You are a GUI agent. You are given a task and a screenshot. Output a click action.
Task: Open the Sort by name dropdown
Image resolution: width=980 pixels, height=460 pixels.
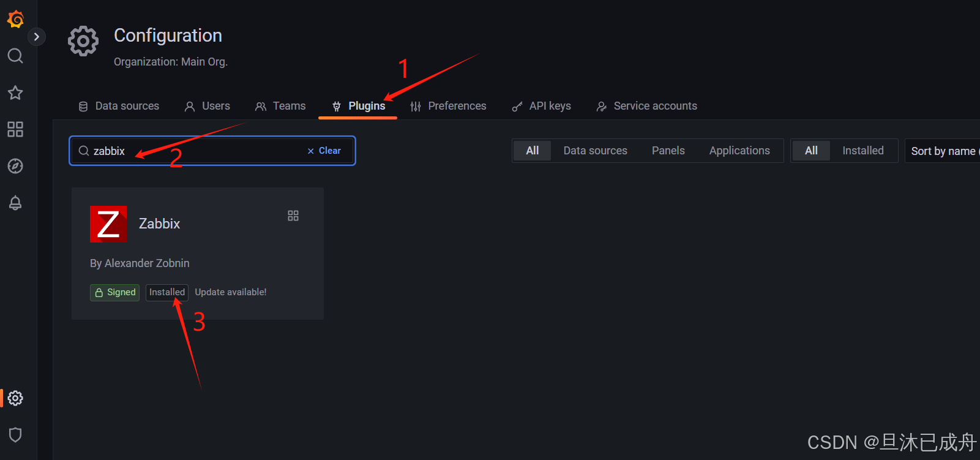point(943,151)
